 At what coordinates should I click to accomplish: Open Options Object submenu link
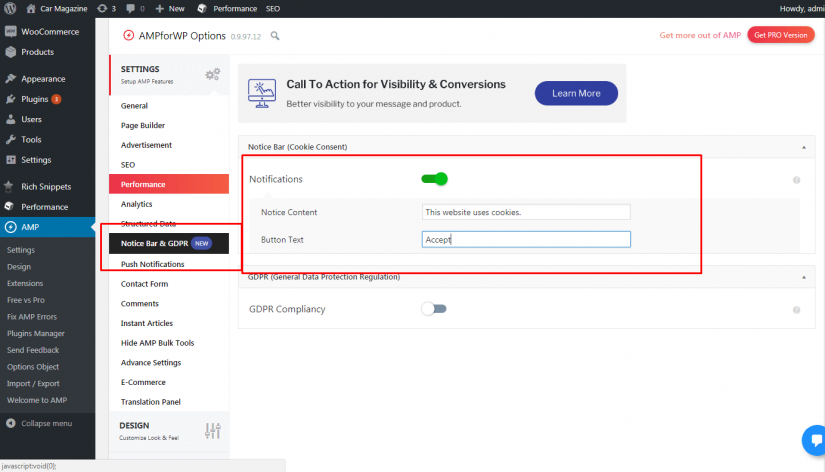(33, 367)
